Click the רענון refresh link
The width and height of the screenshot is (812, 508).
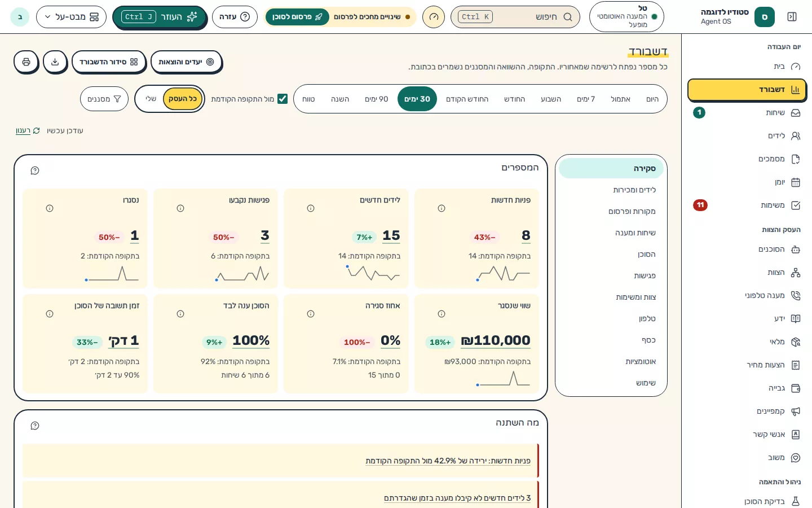tap(28, 131)
